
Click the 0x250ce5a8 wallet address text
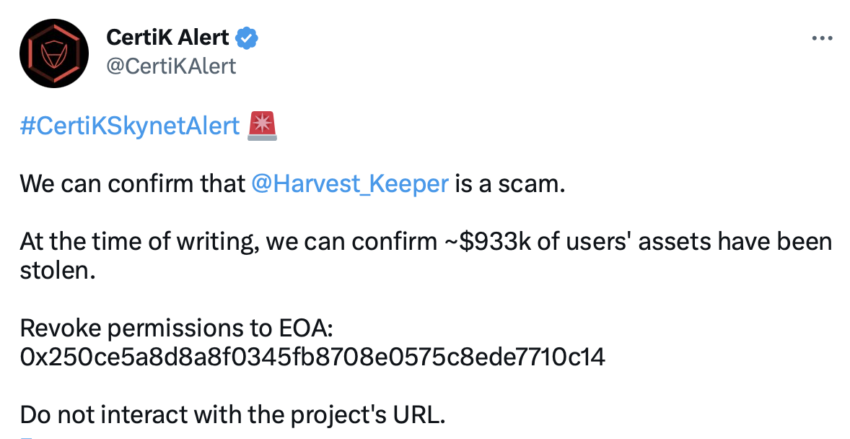click(312, 357)
